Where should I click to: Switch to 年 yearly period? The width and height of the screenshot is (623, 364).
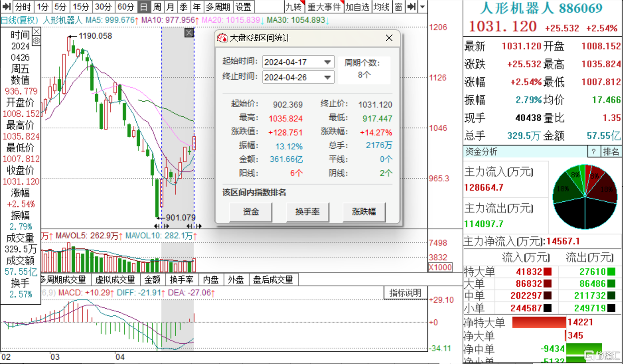pyautogui.click(x=197, y=7)
